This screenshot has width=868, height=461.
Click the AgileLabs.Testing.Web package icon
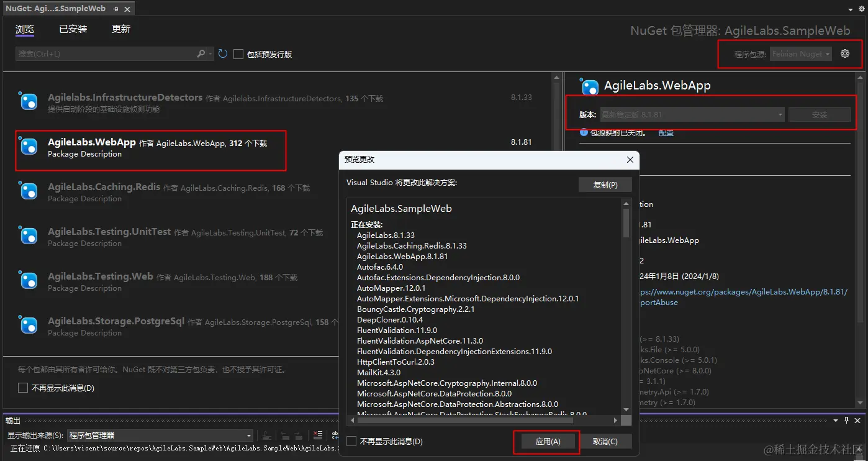coord(29,280)
